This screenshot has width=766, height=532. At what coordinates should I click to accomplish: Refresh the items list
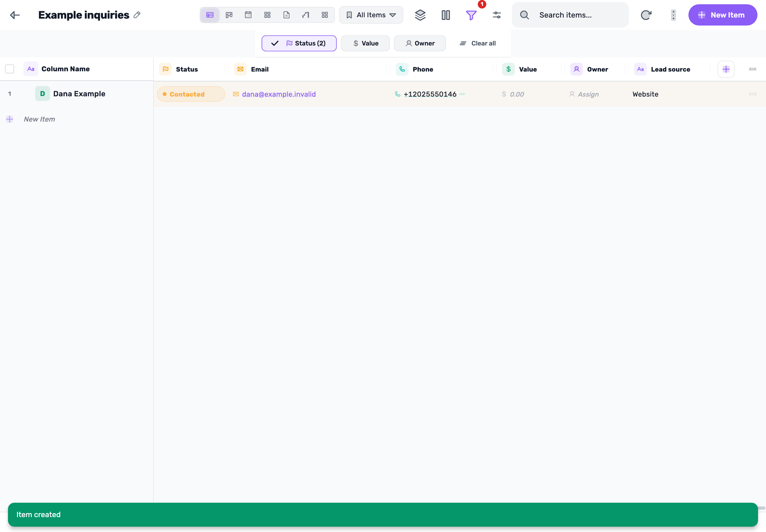pos(646,15)
